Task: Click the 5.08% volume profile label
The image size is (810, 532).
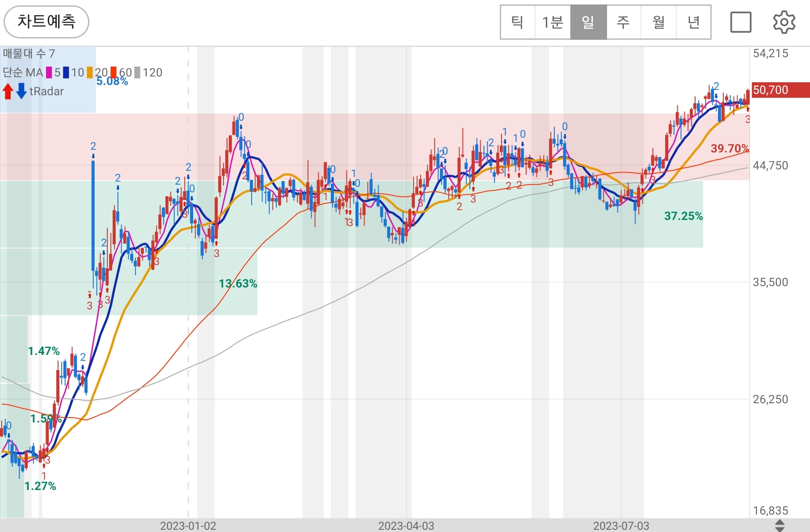Action: [112, 81]
